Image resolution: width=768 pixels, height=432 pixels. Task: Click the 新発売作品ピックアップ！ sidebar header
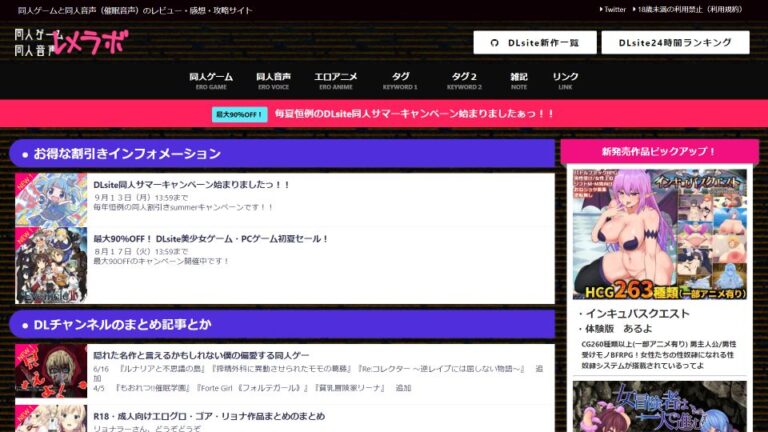tap(659, 152)
